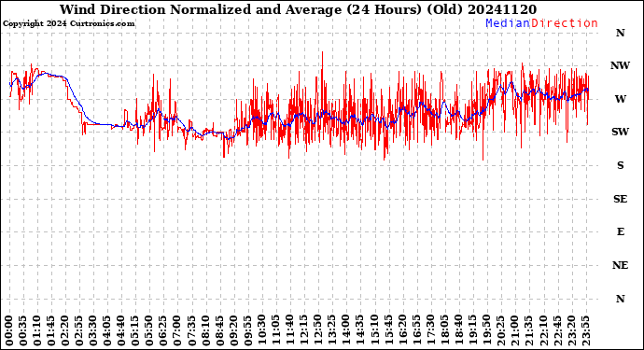644x350 pixels.
Task: Select the "19:50" time axis label
Action: tap(486, 330)
